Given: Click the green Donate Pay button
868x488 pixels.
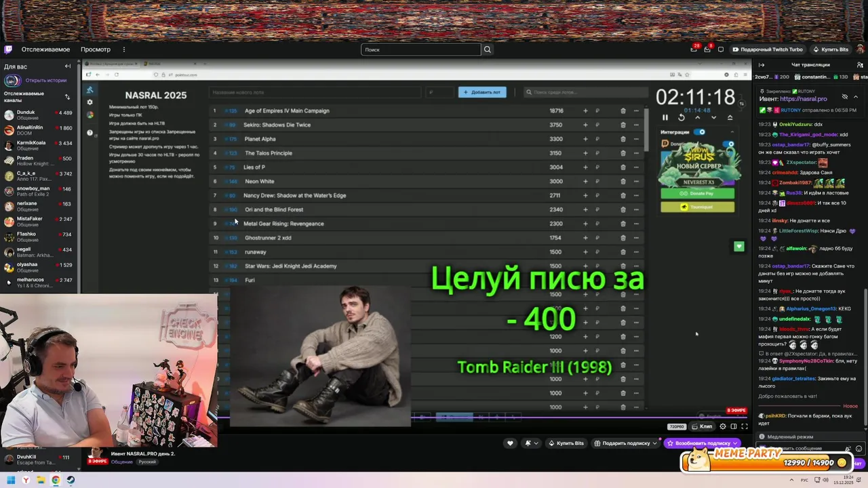Looking at the screenshot, I should pyautogui.click(x=698, y=193).
